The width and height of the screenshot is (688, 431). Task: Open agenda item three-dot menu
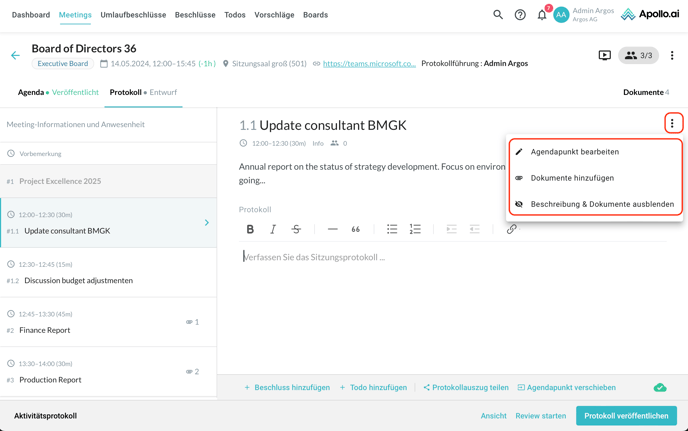click(672, 124)
